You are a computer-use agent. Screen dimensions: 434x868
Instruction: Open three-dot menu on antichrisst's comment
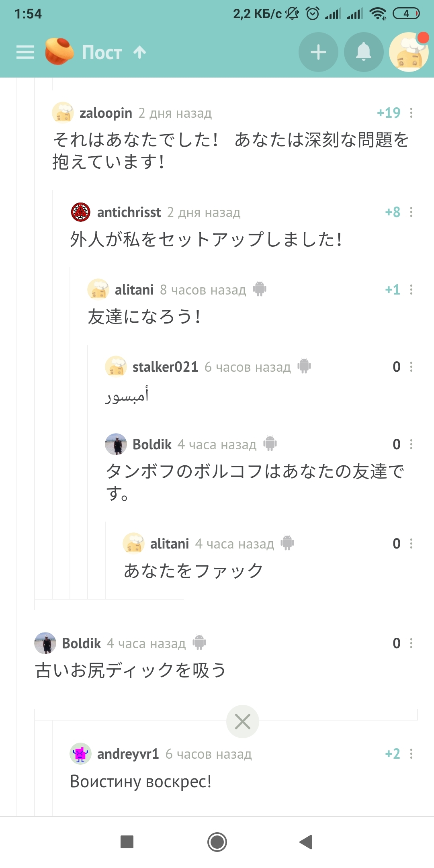(411, 212)
